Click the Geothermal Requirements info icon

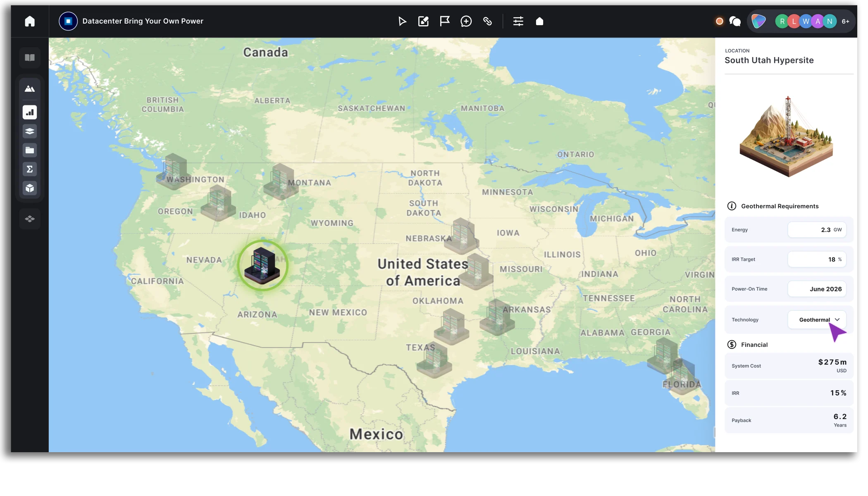[732, 206]
